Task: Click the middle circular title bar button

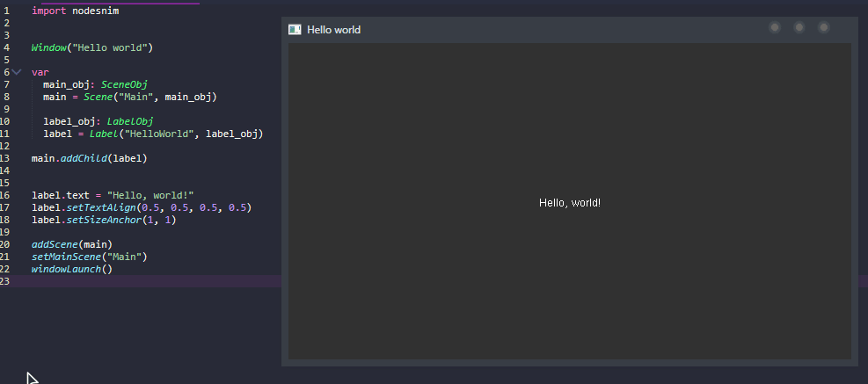Action: 799,28
